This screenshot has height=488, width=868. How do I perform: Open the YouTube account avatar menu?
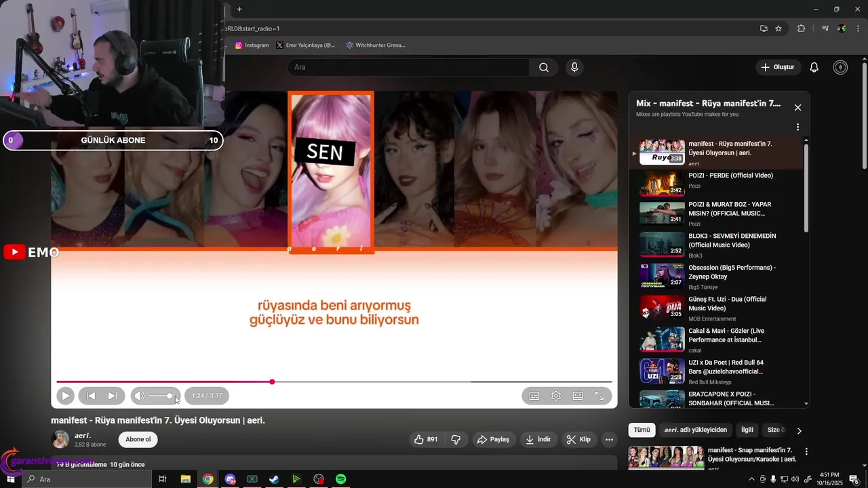[840, 67]
